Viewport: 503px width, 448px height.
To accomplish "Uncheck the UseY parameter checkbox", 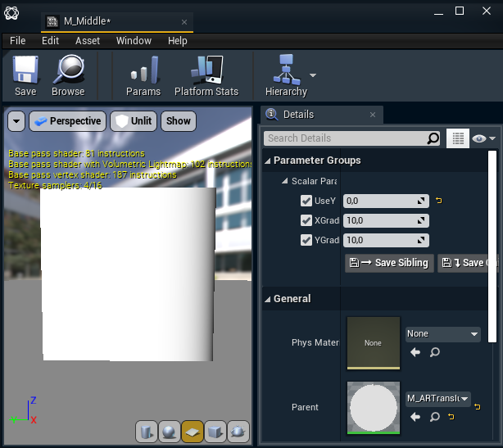I will 306,201.
